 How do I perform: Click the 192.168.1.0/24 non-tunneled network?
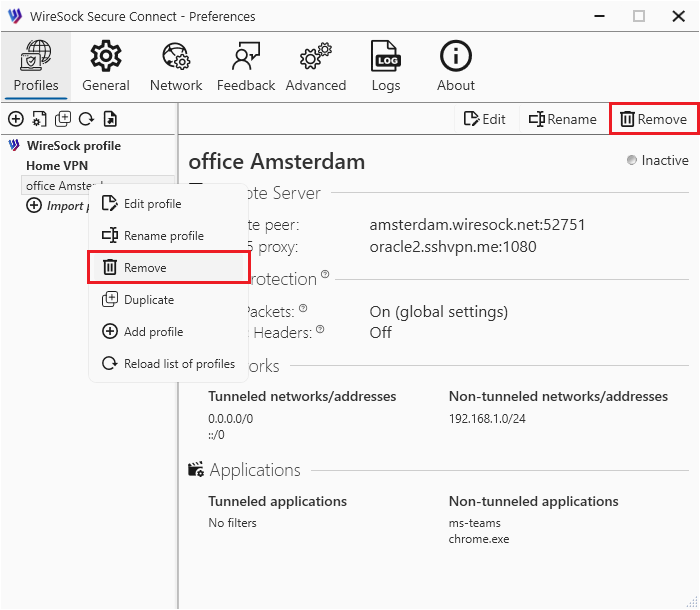click(x=487, y=419)
